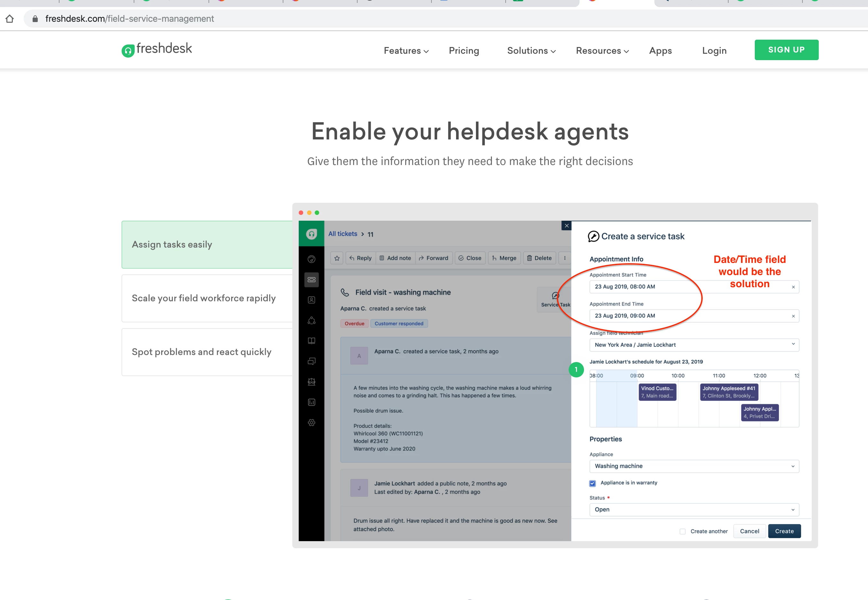Viewport: 868px width, 600px height.
Task: Click the Cancel button
Action: click(749, 531)
